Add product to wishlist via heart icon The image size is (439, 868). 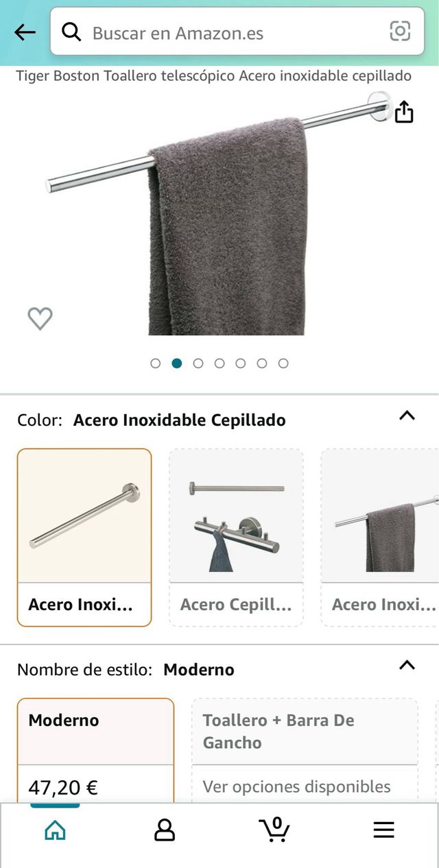40,317
